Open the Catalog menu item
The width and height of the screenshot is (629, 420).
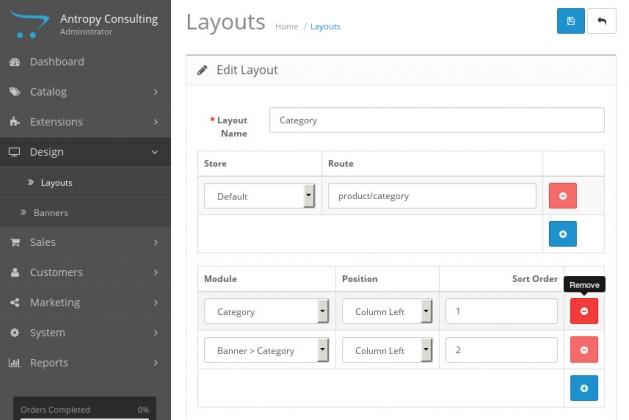(85, 92)
